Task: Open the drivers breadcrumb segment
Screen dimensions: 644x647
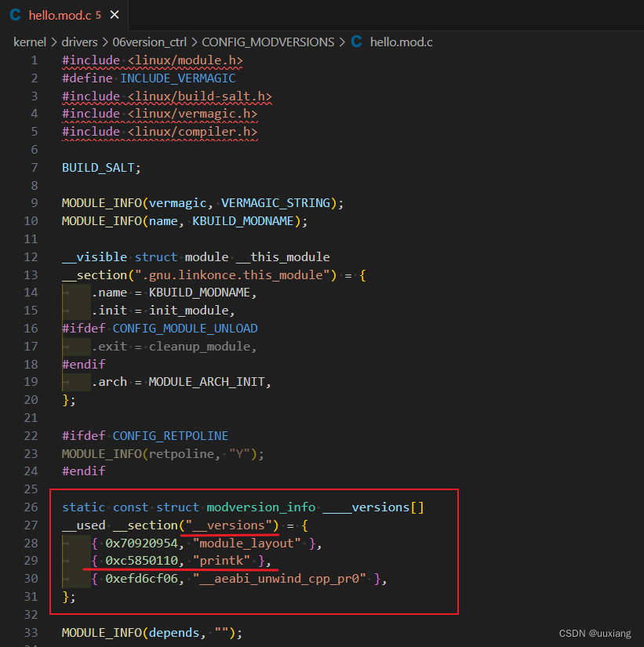Action: (80, 42)
